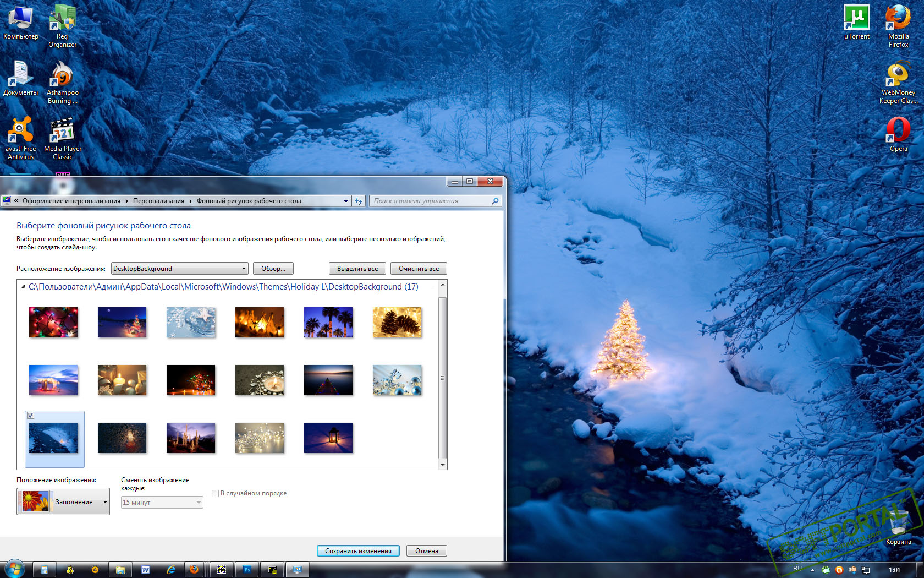
Task: Select the Opera desktop shortcut
Action: click(899, 134)
